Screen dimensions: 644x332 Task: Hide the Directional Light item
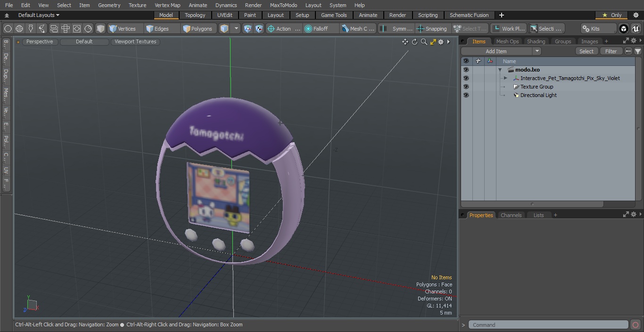(466, 95)
